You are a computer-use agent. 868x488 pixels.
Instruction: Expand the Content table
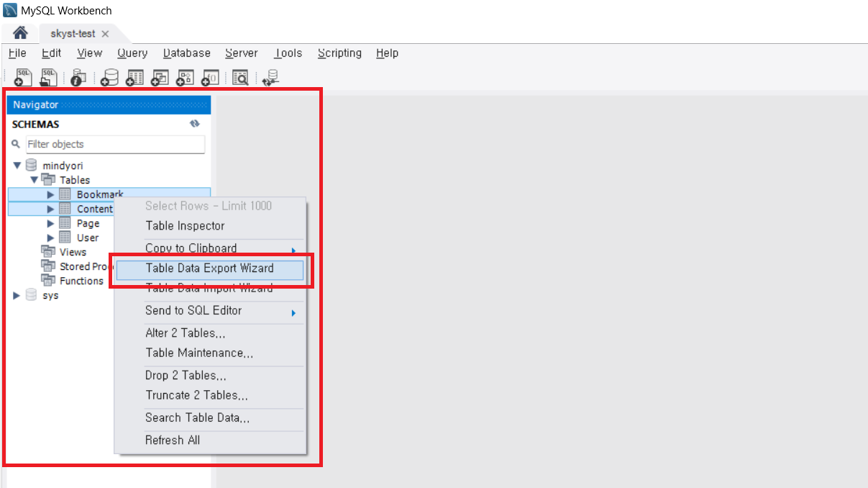click(x=50, y=209)
